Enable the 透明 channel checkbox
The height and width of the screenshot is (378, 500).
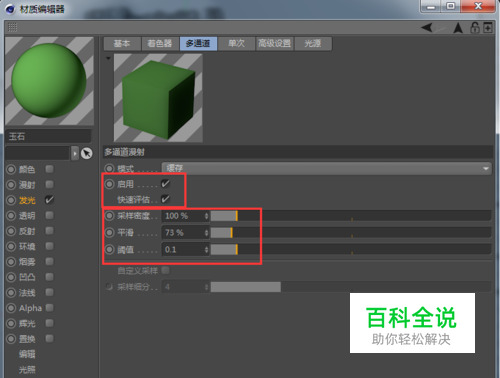(x=49, y=215)
